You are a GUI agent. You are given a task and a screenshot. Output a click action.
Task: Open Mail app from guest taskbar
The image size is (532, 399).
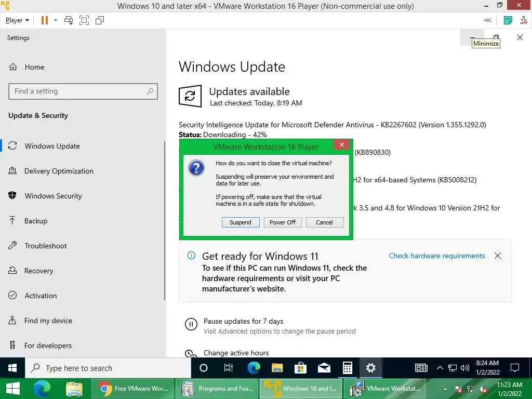pyautogui.click(x=324, y=368)
